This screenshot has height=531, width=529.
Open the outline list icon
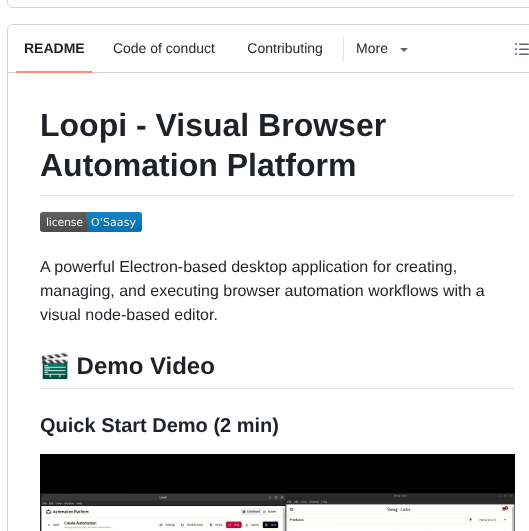522,49
